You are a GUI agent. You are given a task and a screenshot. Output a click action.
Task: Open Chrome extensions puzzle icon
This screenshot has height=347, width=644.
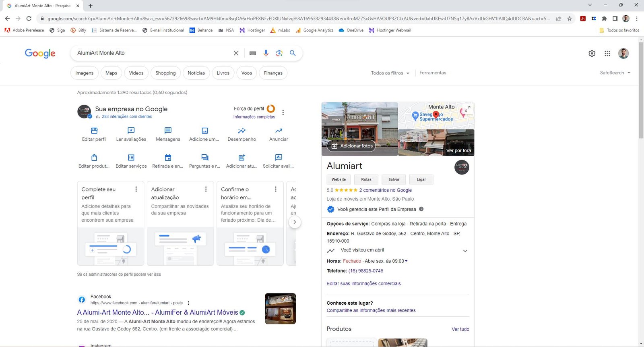click(604, 19)
